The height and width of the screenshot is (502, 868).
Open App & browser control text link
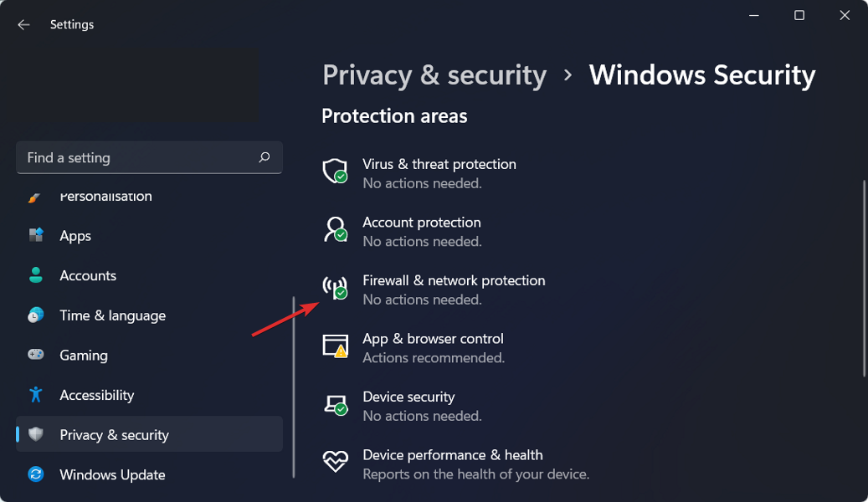click(x=433, y=339)
